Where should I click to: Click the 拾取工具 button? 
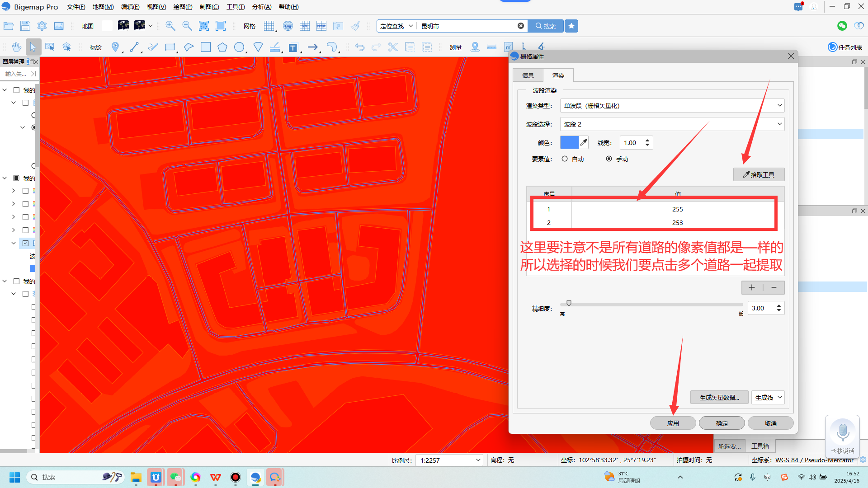pos(759,174)
